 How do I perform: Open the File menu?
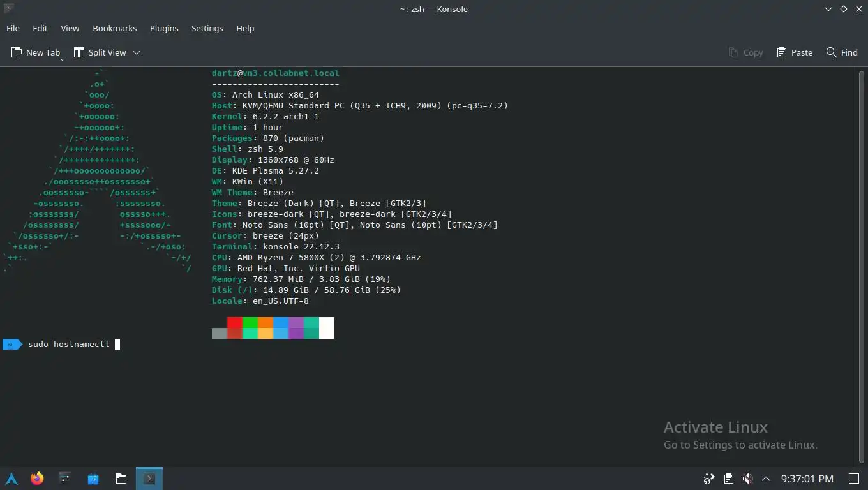(x=13, y=28)
